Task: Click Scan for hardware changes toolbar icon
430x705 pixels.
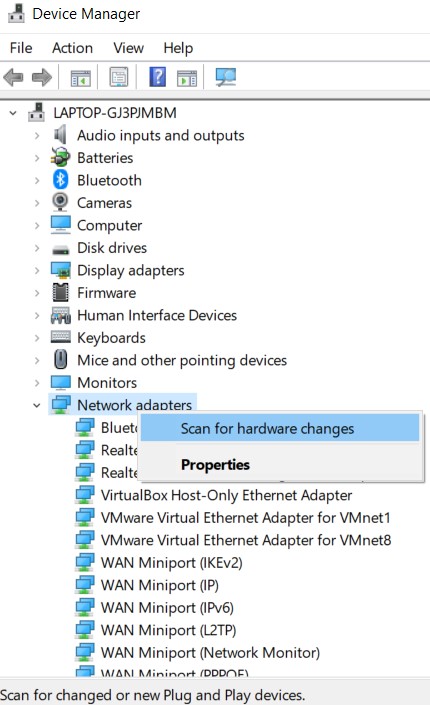Action: pos(226,77)
